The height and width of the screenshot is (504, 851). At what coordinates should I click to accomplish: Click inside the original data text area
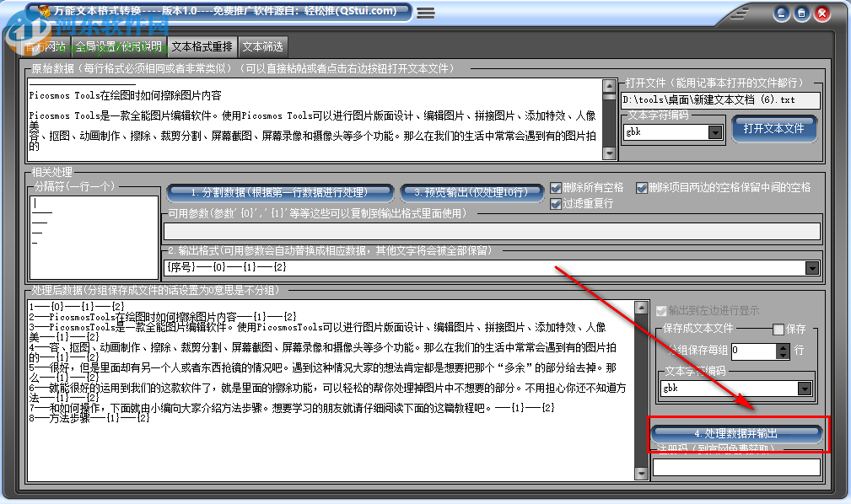(315, 120)
